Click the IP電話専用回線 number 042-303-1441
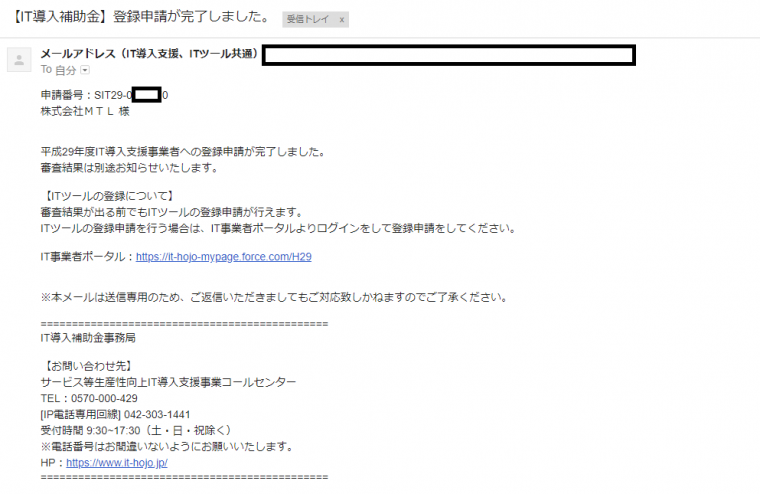This screenshot has height=494, width=760. point(157,414)
